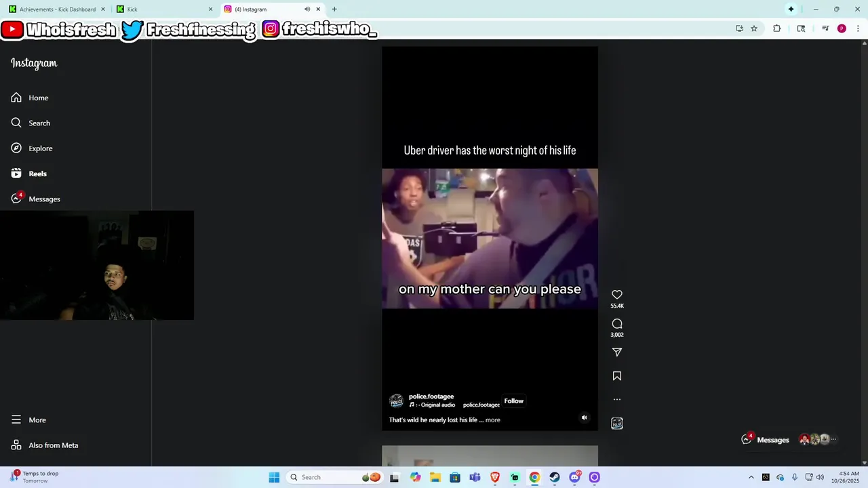Click the Instagram logo in the sidebar
Image resolution: width=868 pixels, height=488 pixels.
pyautogui.click(x=34, y=64)
